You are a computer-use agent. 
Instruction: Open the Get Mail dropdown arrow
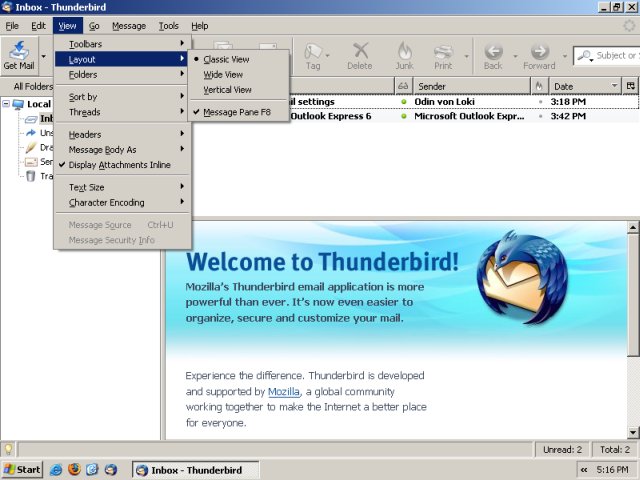coord(44,56)
